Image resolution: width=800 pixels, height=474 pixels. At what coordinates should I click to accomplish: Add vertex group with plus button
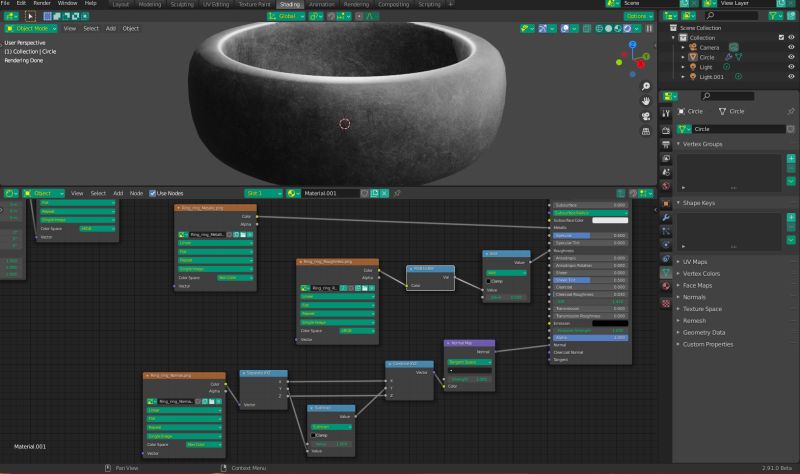tap(791, 158)
